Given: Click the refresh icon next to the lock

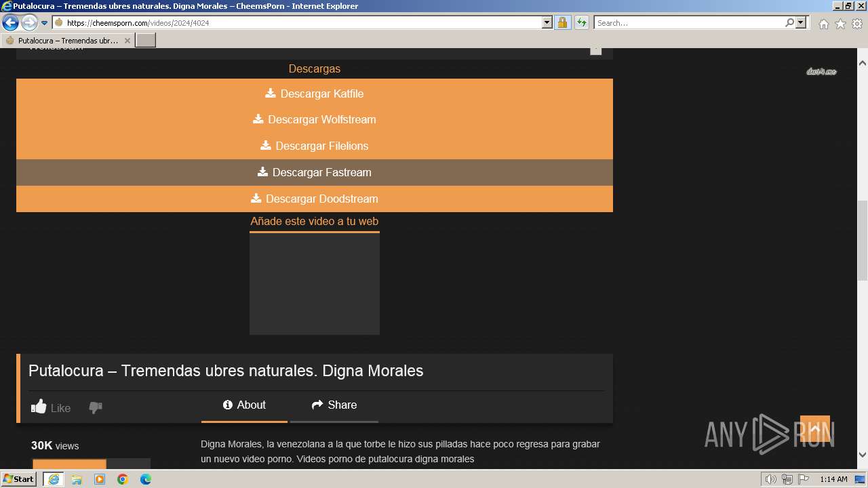Looking at the screenshot, I should click(581, 22).
